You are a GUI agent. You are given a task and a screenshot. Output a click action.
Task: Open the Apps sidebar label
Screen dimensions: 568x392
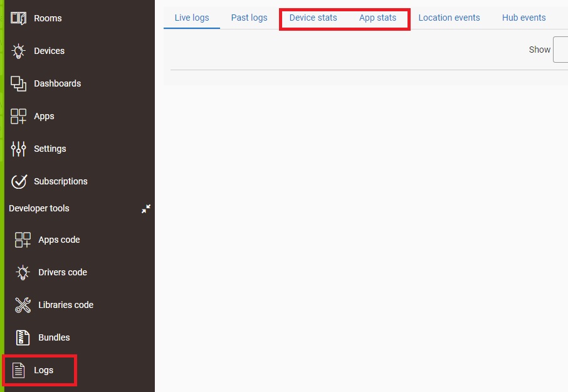click(44, 116)
